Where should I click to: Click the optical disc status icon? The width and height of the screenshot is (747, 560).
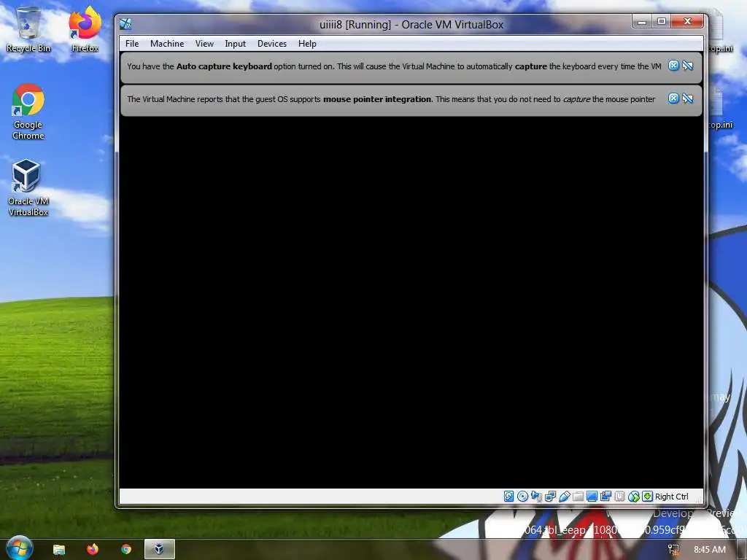coord(522,496)
